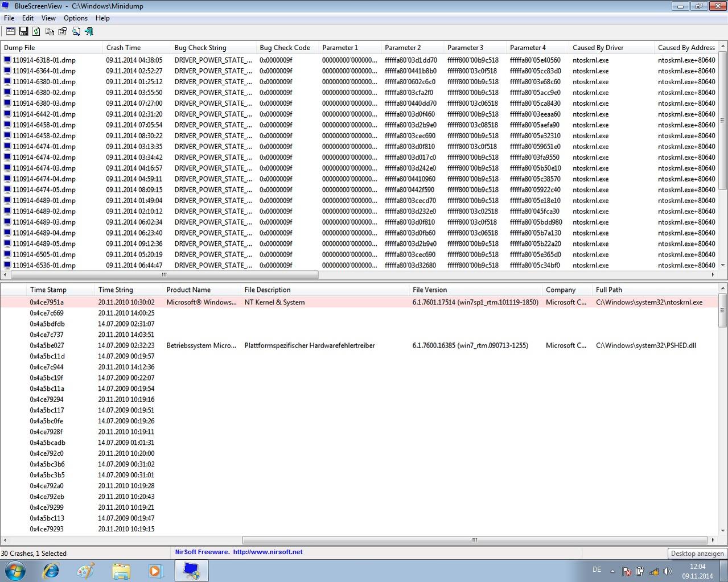Open the Help menu
This screenshot has height=582, width=728.
102,18
